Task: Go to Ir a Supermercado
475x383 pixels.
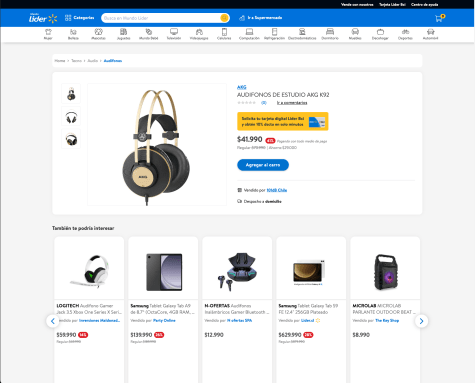Action: coord(261,18)
